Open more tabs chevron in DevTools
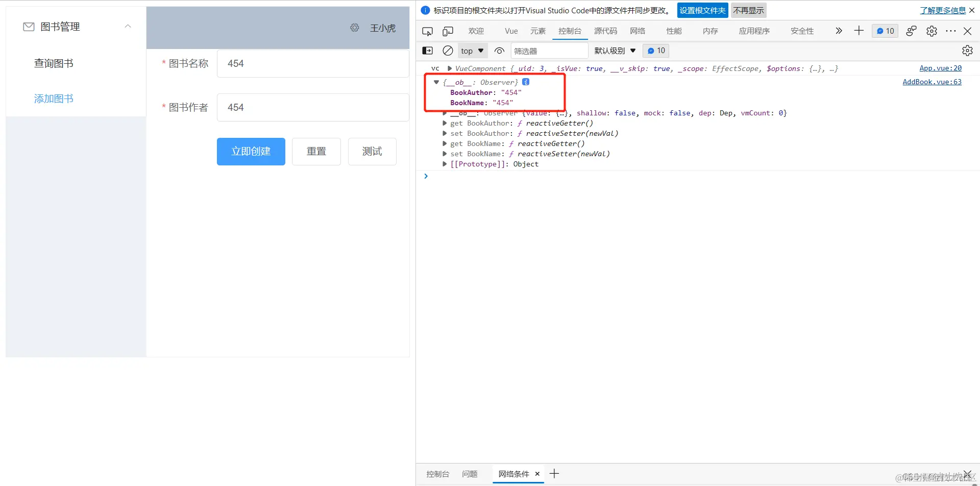Image resolution: width=980 pixels, height=486 pixels. click(839, 31)
